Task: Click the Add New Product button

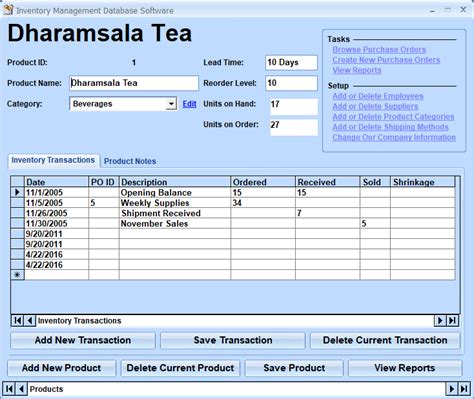Action: (x=61, y=368)
